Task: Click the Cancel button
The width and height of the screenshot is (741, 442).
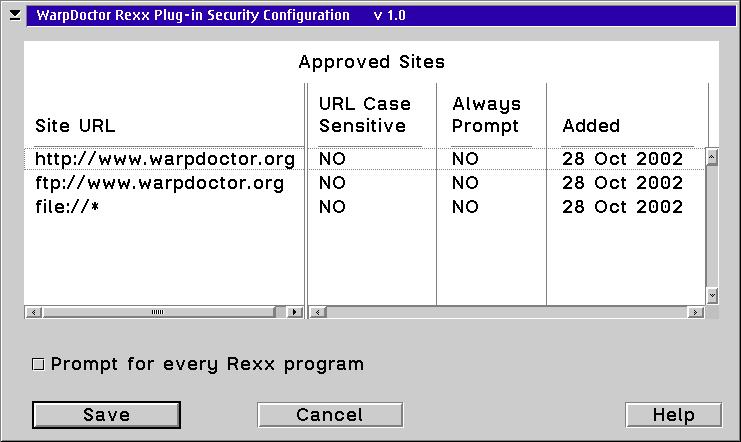Action: click(330, 415)
